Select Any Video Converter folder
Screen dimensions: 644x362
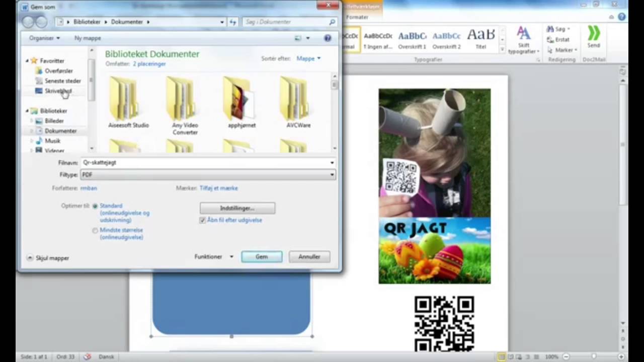coord(185,106)
